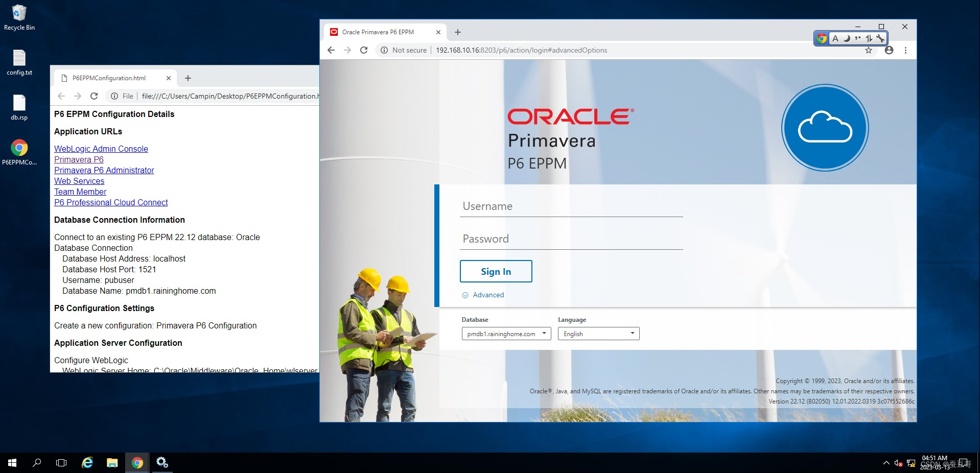This screenshot has width=980, height=473.
Task: Bookmark the page using the star icon
Action: (x=868, y=50)
